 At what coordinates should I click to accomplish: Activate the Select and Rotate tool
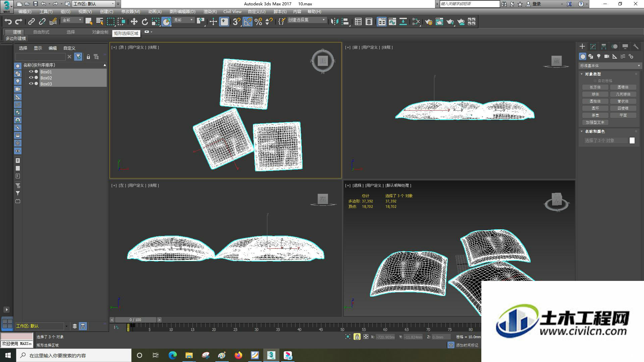[145, 22]
